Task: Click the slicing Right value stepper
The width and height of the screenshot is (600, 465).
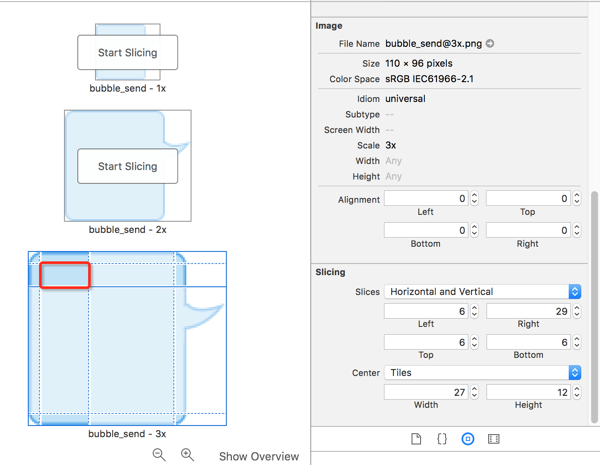Action: pos(577,311)
